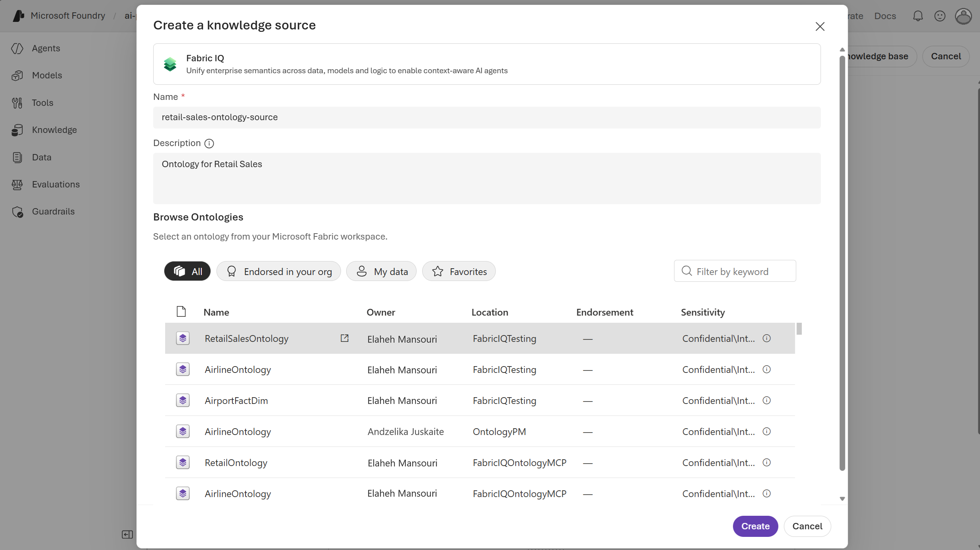The height and width of the screenshot is (550, 980).
Task: Click the Tools sidebar icon
Action: (x=17, y=103)
